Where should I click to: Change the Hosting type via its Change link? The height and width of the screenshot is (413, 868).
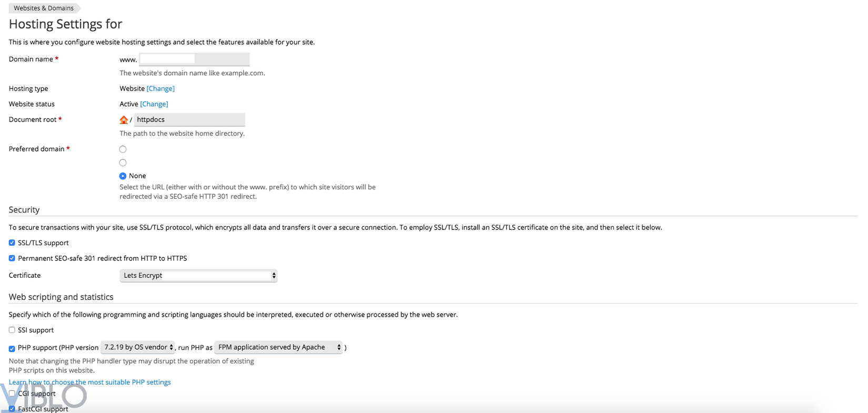tap(160, 88)
